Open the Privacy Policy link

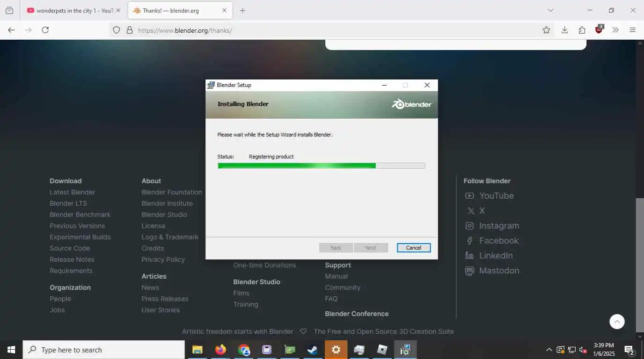coord(163,259)
